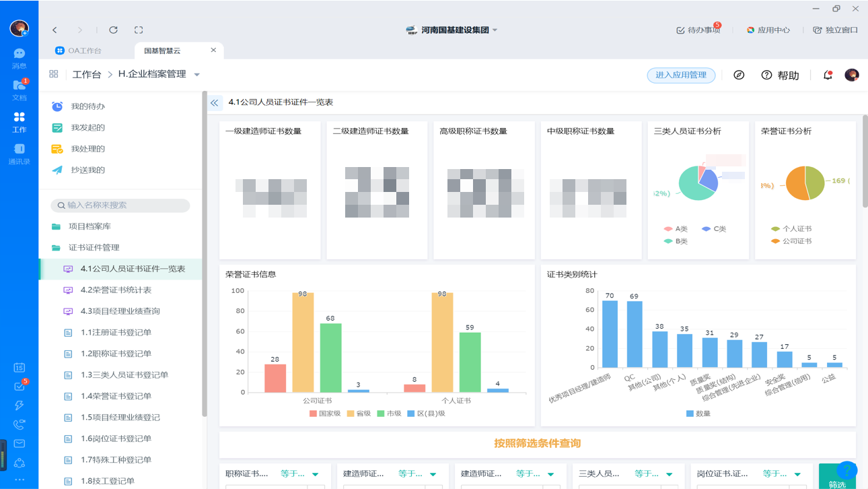Click the 市级 green legend swatch

(381, 414)
